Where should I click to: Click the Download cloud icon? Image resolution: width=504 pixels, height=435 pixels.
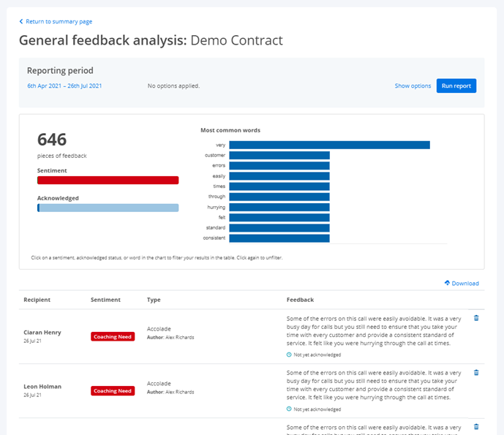click(447, 283)
